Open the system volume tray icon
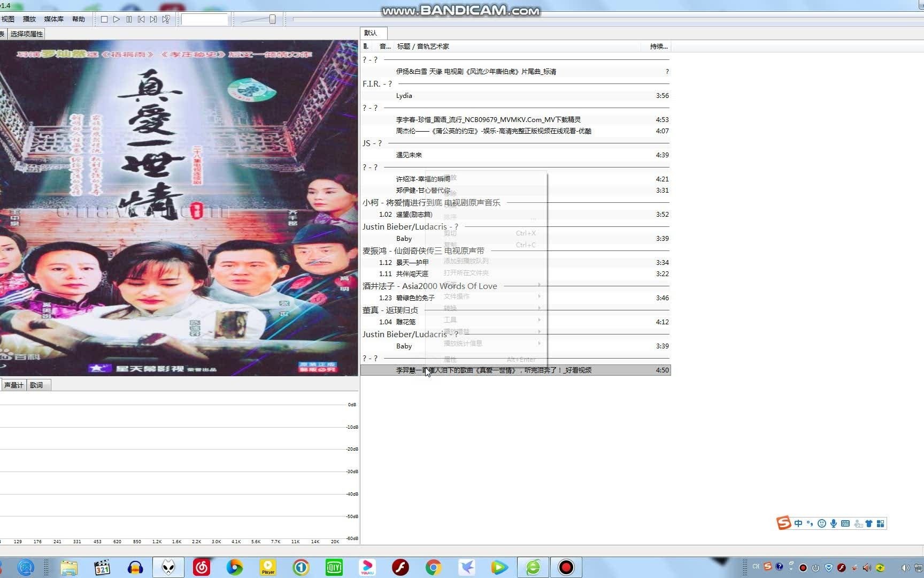Image resolution: width=924 pixels, height=578 pixels. 905,568
